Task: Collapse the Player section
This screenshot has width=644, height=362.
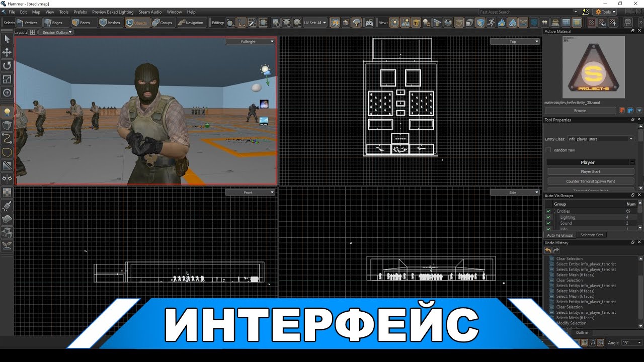Action: [x=632, y=162]
